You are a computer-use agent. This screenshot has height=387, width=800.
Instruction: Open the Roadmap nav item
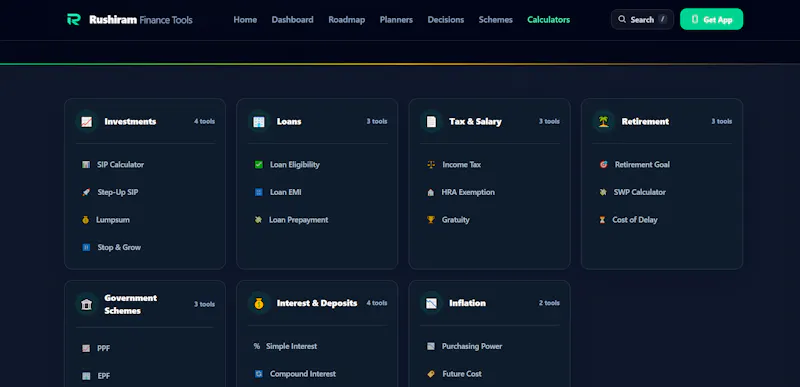coord(346,19)
